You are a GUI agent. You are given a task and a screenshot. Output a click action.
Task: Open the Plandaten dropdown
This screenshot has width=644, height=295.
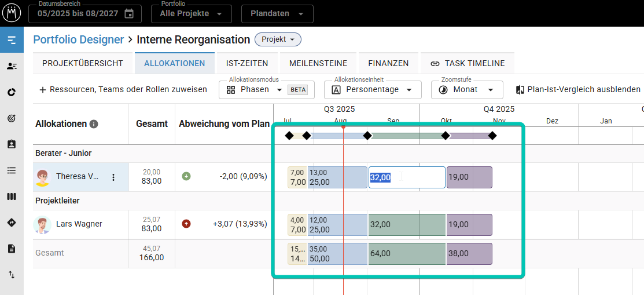(x=277, y=13)
